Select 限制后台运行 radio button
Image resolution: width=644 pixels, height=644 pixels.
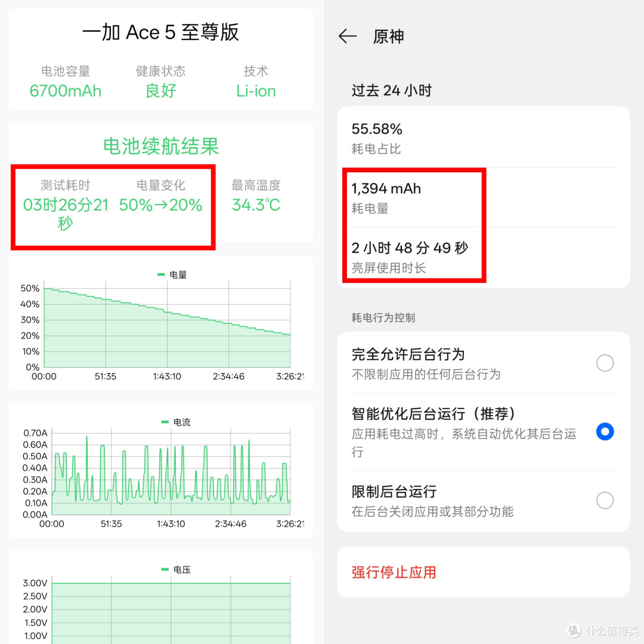pyautogui.click(x=605, y=500)
